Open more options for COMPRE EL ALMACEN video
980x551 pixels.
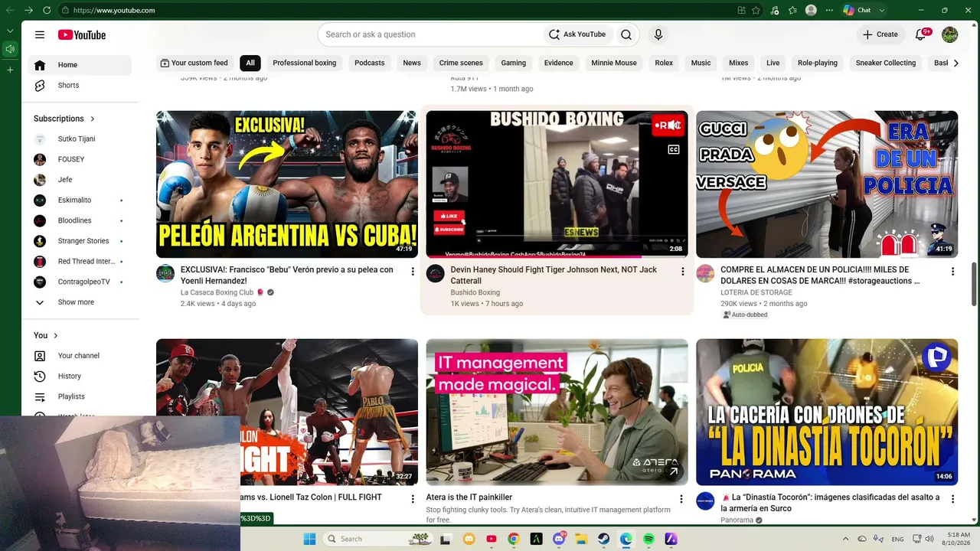coord(952,271)
